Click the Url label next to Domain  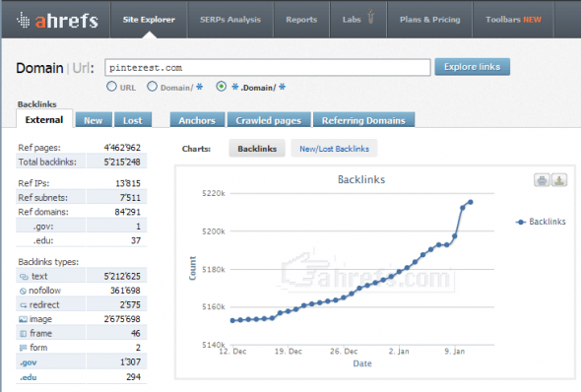[83, 68]
